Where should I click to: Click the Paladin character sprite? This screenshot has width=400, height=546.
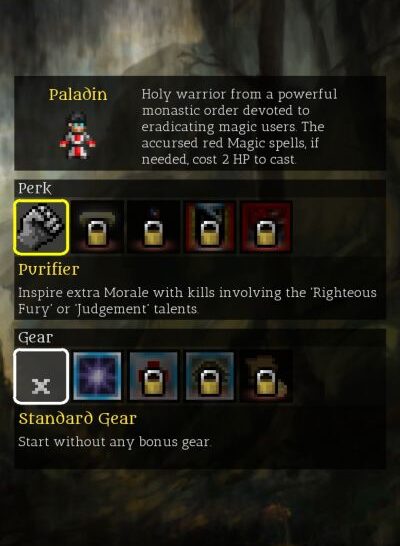(77, 136)
